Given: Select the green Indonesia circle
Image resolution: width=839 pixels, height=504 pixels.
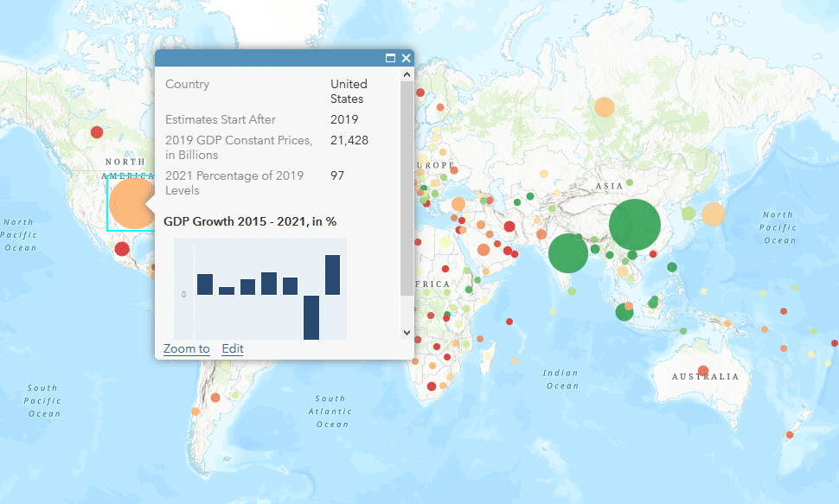Looking at the screenshot, I should (x=624, y=312).
